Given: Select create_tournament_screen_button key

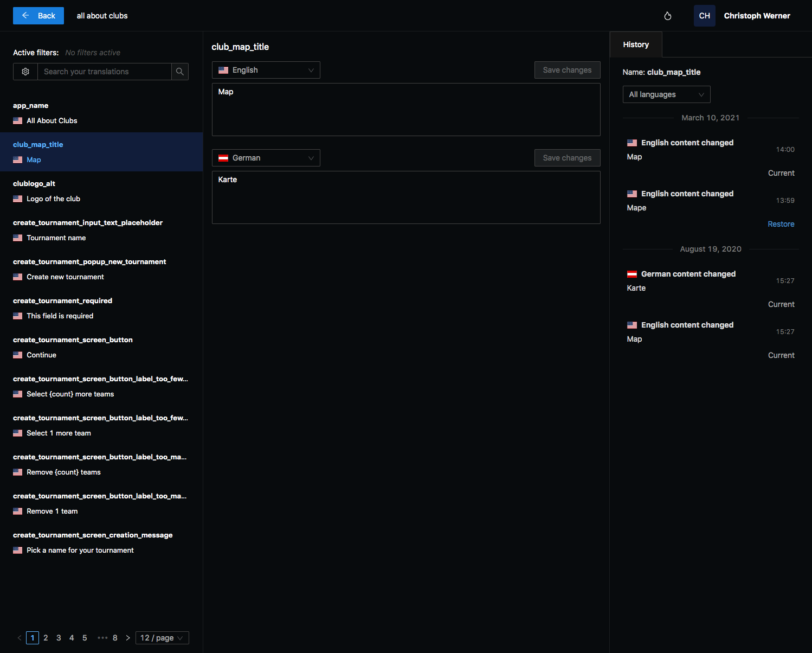Looking at the screenshot, I should (101, 347).
